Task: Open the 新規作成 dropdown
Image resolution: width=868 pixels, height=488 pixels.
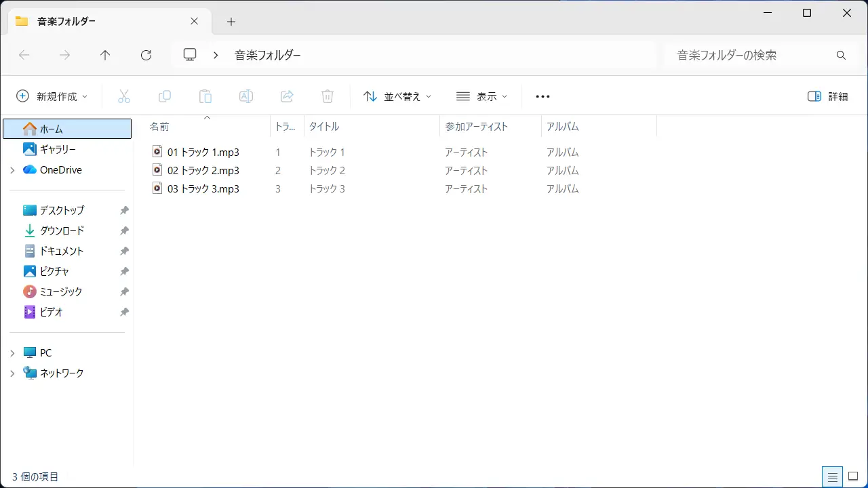Action: [x=52, y=96]
